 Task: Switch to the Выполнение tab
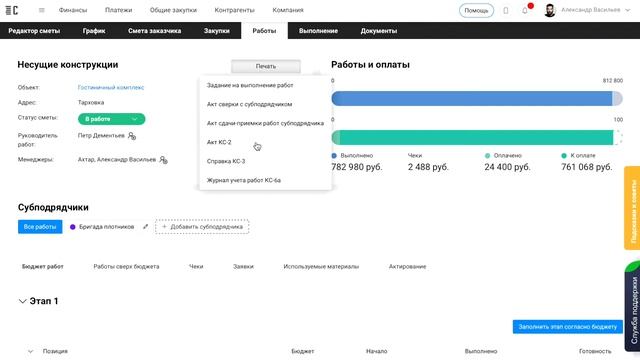coord(318,31)
